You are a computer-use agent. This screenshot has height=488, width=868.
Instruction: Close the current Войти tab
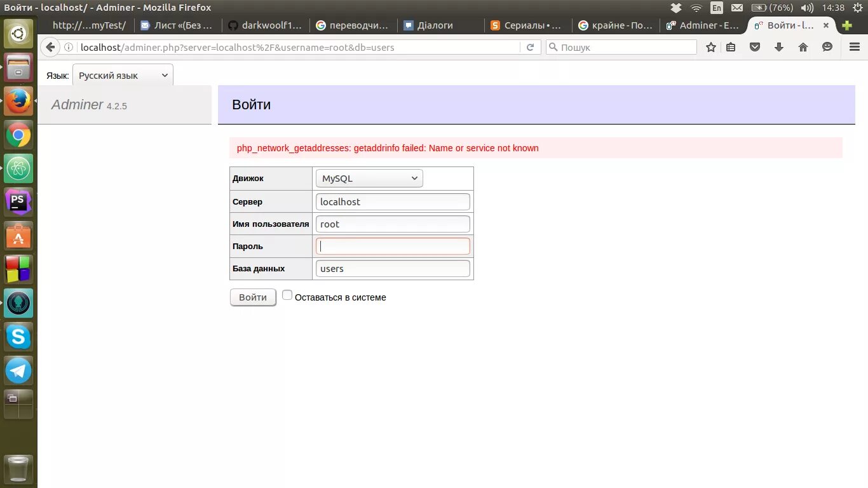(x=826, y=25)
